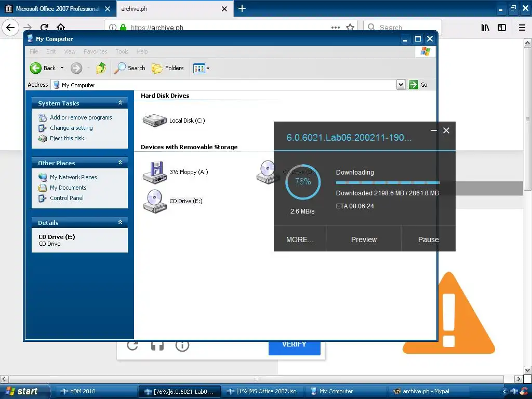
Task: Select the CD Drive (E:) icon
Action: click(x=154, y=201)
